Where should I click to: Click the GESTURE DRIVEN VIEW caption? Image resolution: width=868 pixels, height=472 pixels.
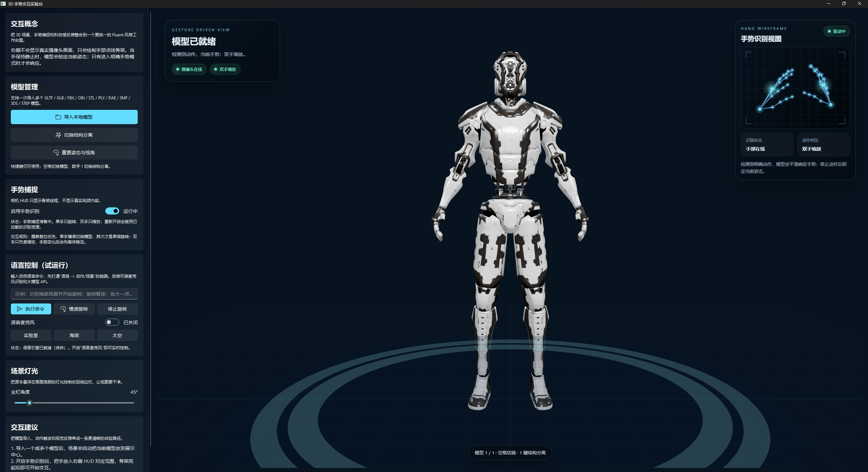(x=201, y=30)
